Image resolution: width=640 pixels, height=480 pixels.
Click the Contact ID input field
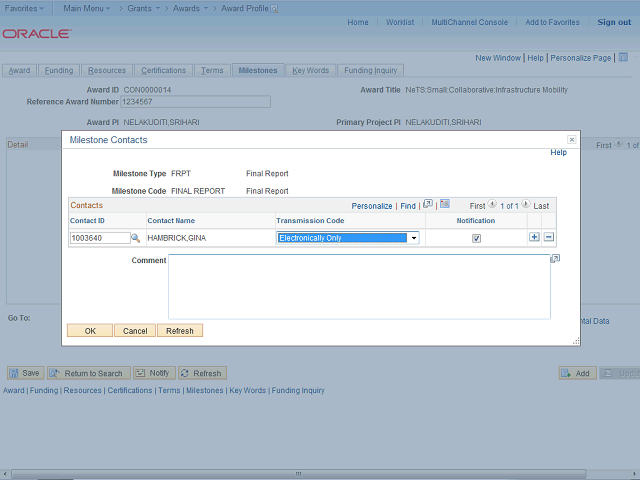tap(100, 238)
